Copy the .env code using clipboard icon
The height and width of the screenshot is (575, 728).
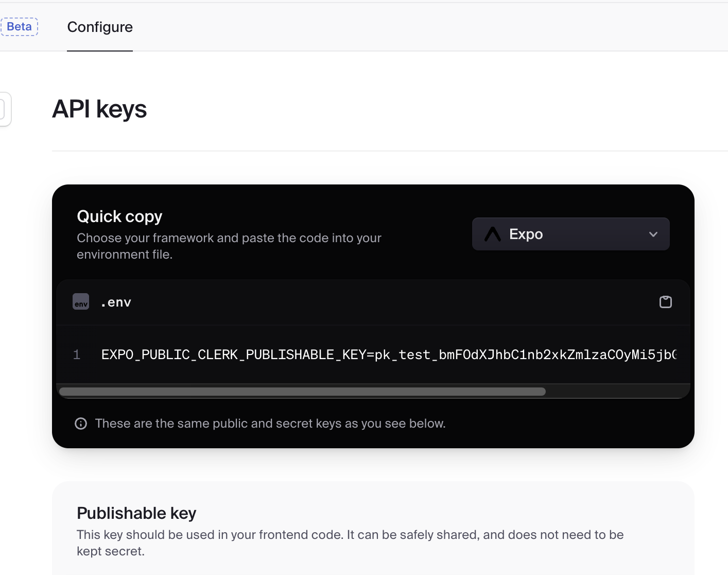[x=665, y=302]
